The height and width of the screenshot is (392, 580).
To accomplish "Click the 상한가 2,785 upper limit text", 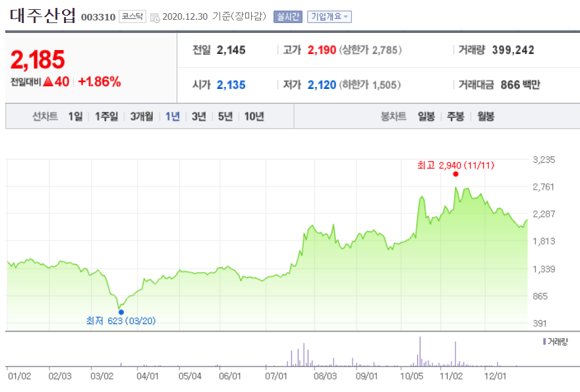I will coord(370,50).
